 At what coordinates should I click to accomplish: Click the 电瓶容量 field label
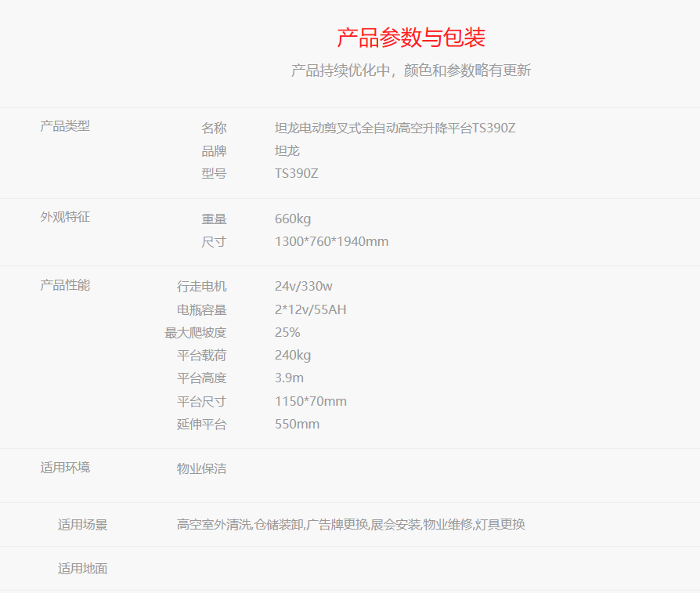(x=202, y=310)
